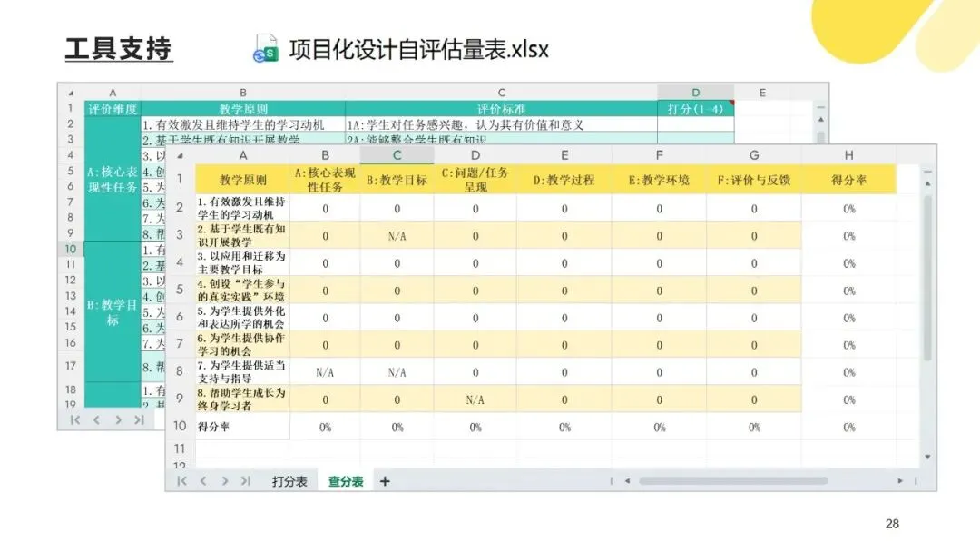Click cell 2. 基于学生既有知识开展教学 in front window
The image size is (980, 552).
(242, 236)
